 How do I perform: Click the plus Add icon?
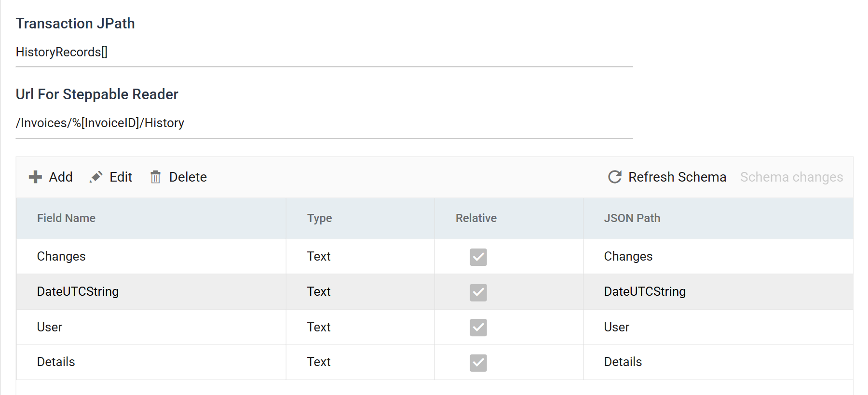tap(35, 177)
